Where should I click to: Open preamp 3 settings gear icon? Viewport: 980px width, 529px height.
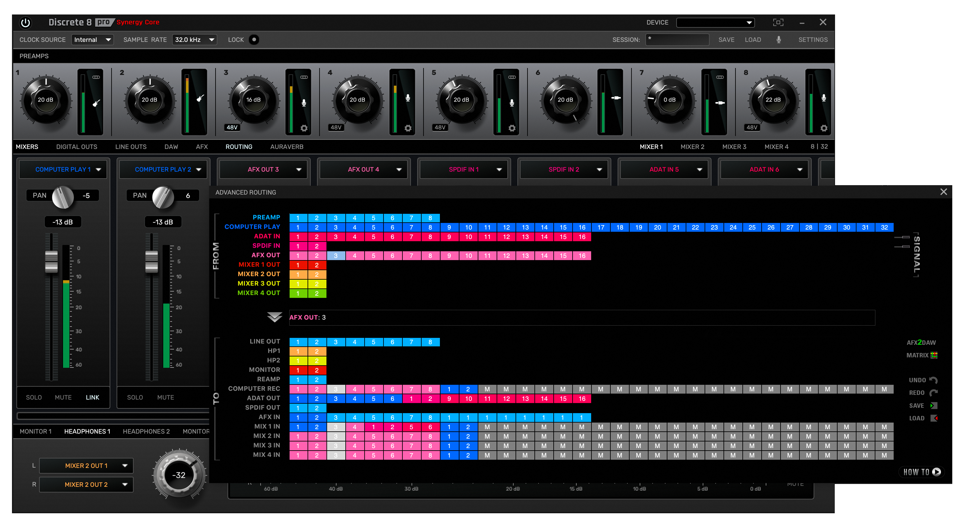(x=304, y=128)
